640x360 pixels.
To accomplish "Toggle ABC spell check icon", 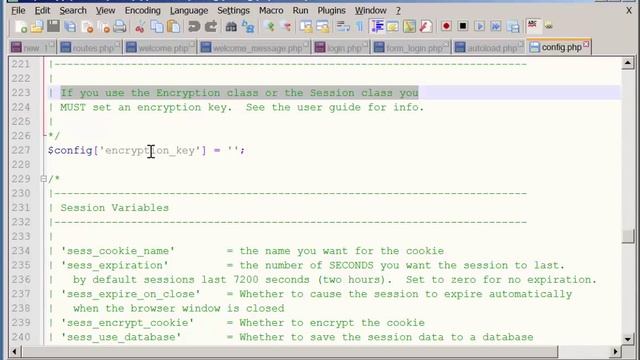I will click(533, 26).
